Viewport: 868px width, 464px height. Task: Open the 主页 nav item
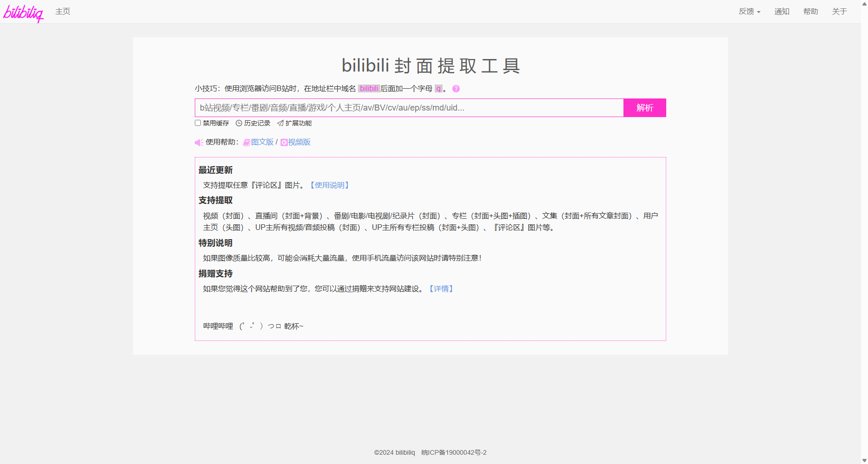63,12
